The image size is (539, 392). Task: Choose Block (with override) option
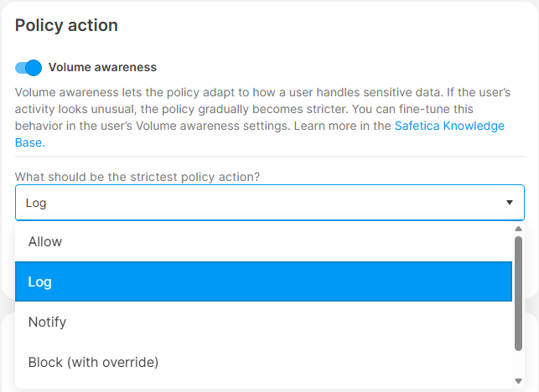[x=93, y=362]
